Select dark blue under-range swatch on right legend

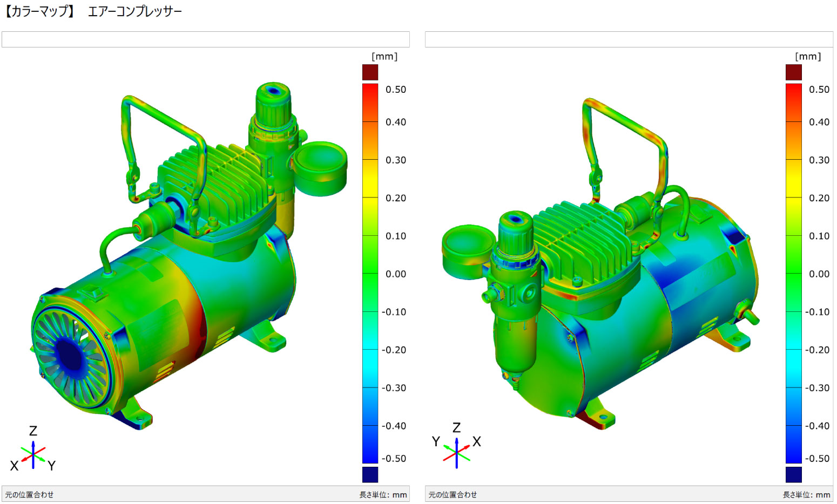coord(793,474)
